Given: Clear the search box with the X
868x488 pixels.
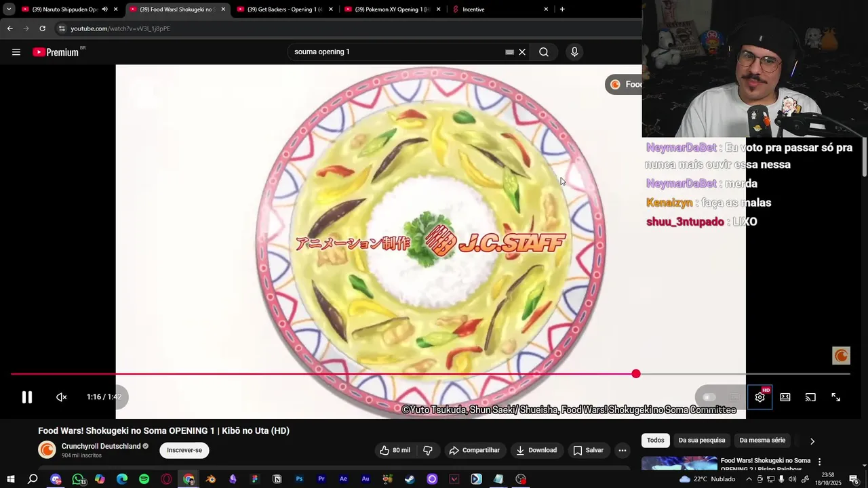Looking at the screenshot, I should tap(522, 52).
